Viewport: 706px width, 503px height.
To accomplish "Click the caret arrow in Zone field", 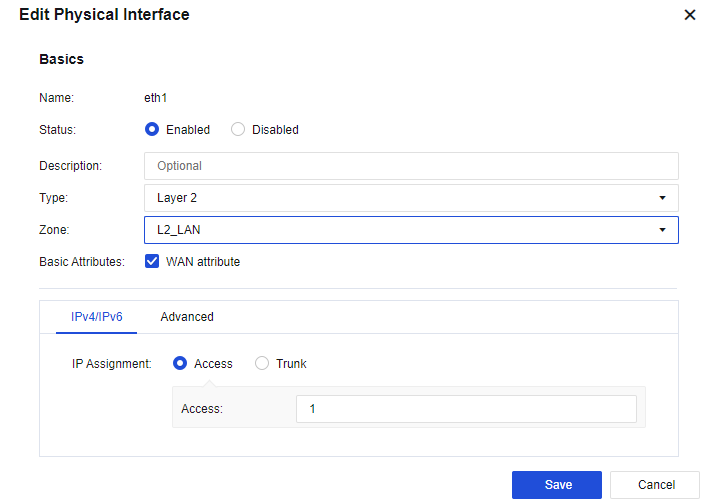I will coord(662,230).
